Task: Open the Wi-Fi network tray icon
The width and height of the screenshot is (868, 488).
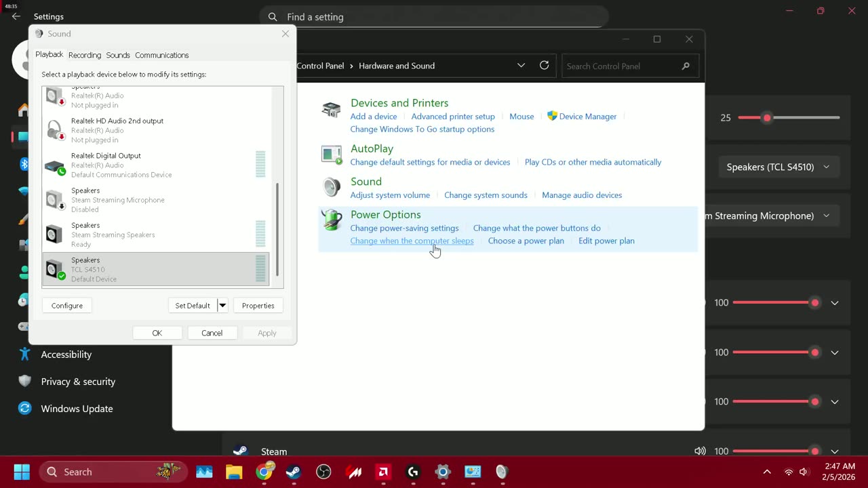Action: tap(789, 472)
